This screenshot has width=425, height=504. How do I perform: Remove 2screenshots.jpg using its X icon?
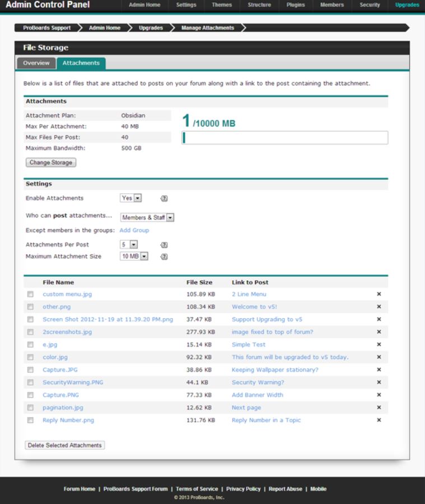[379, 332]
